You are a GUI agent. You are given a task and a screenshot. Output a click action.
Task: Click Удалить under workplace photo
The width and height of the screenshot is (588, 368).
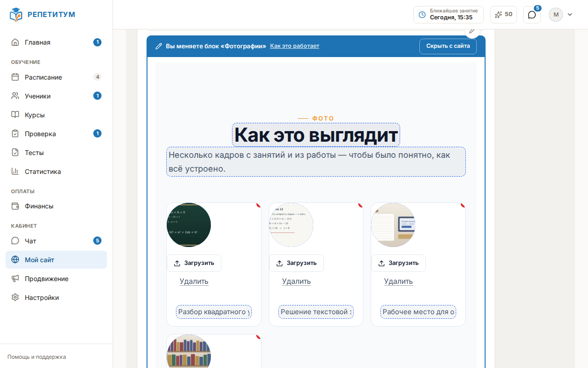(398, 281)
